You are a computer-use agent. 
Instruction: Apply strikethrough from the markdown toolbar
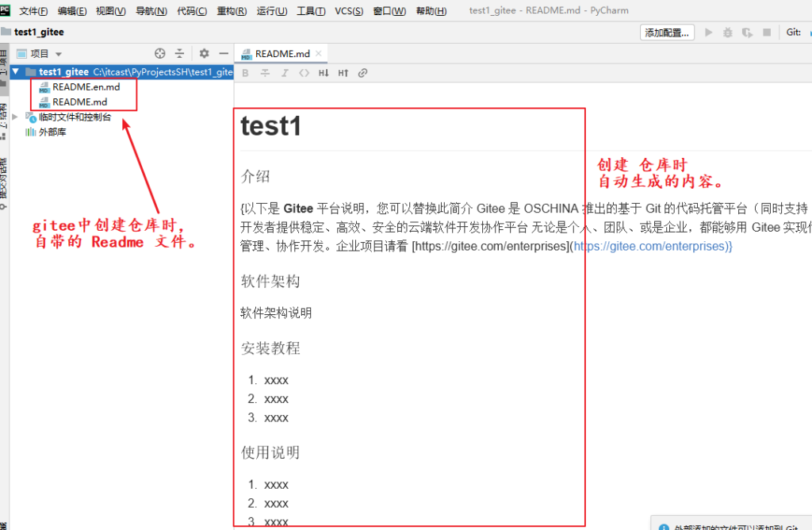(x=265, y=73)
